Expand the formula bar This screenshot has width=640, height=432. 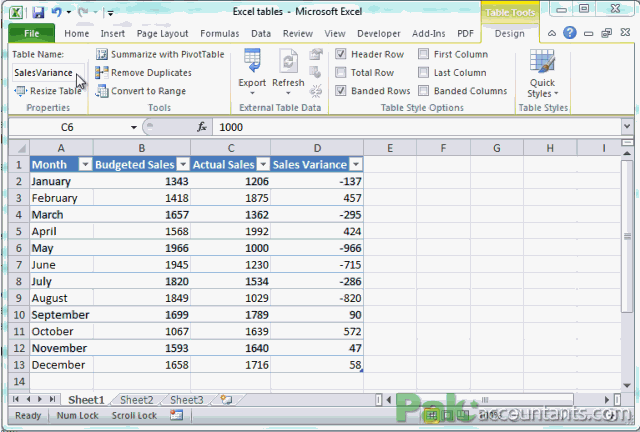tap(627, 127)
